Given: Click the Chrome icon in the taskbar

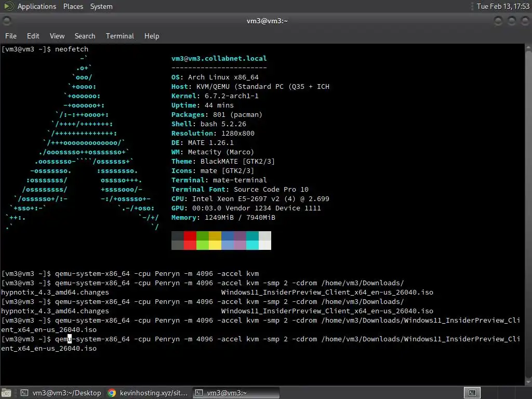Looking at the screenshot, I should tap(112, 393).
